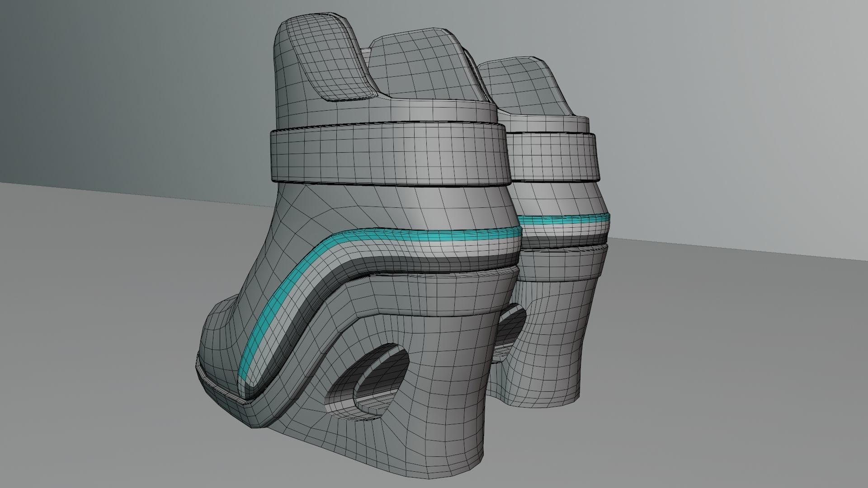Select the teal stripe on the rear boot

[x=564, y=219]
